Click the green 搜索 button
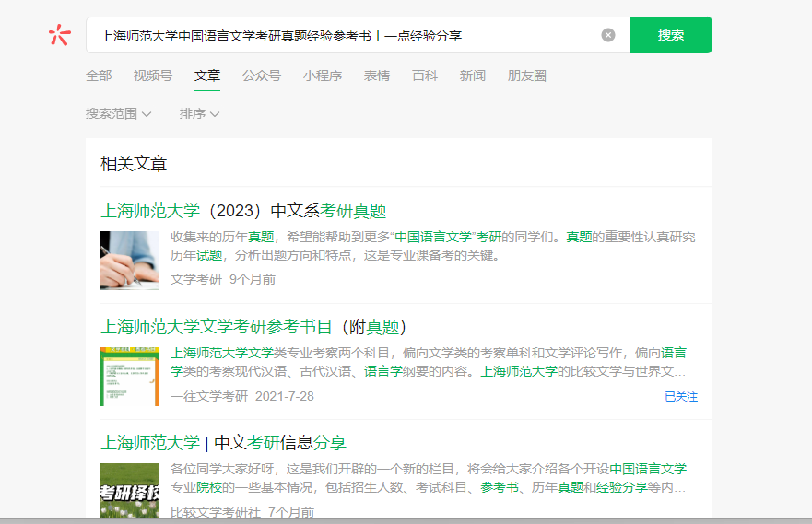The image size is (812, 524). click(x=671, y=35)
